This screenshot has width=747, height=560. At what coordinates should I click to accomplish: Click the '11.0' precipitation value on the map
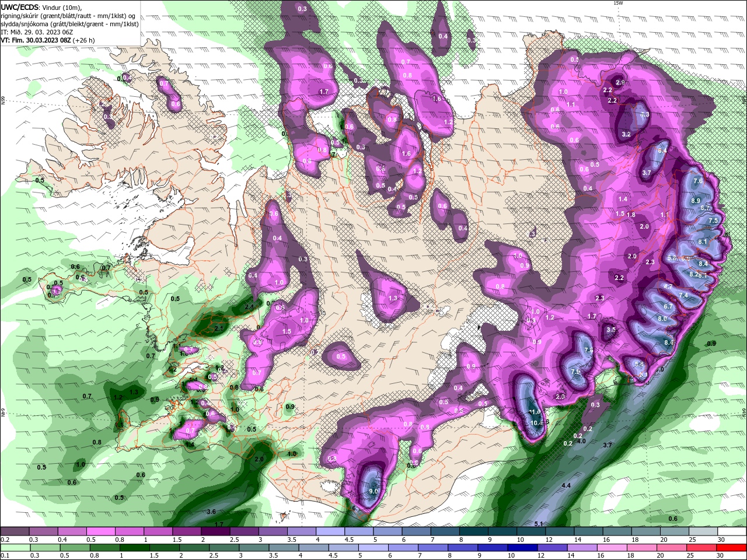point(535,412)
